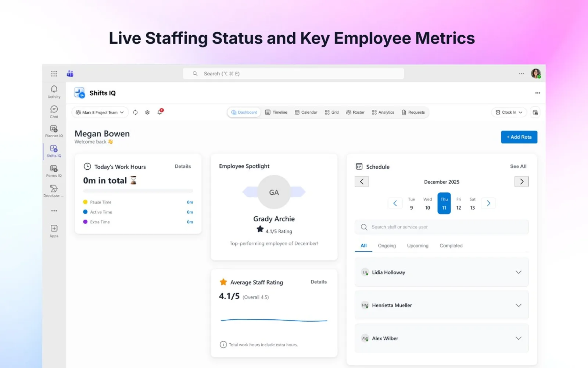Show more sidebar apps via ellipsis

pyautogui.click(x=54, y=211)
